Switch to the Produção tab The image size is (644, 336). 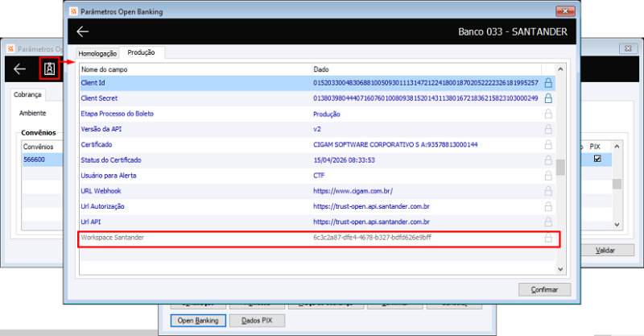[x=142, y=52]
